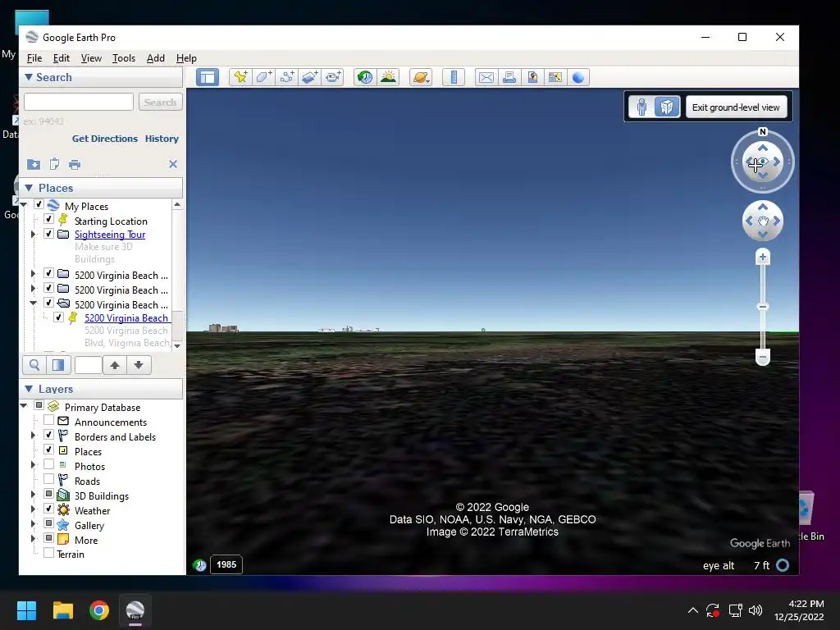Switch between Earth, Sky and planets
The width and height of the screenshot is (840, 630).
pos(421,77)
